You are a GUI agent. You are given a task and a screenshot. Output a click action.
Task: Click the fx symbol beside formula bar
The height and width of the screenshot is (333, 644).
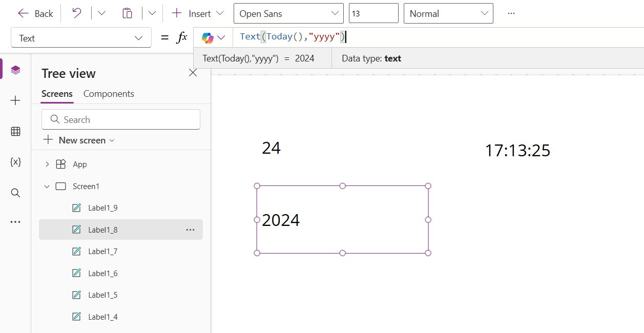[x=182, y=37]
